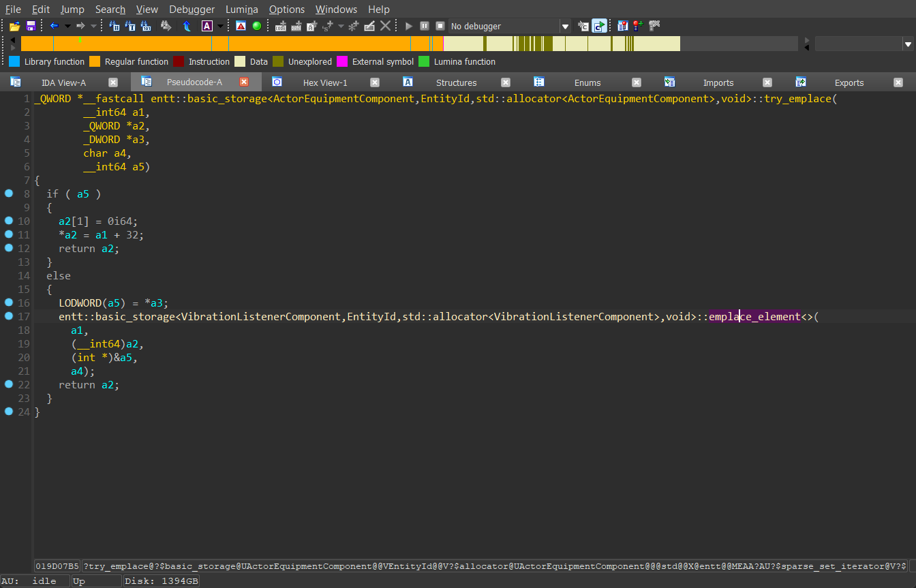Viewport: 916px width, 588px height.
Task: Click the green circle status indicator icon
Action: [257, 26]
